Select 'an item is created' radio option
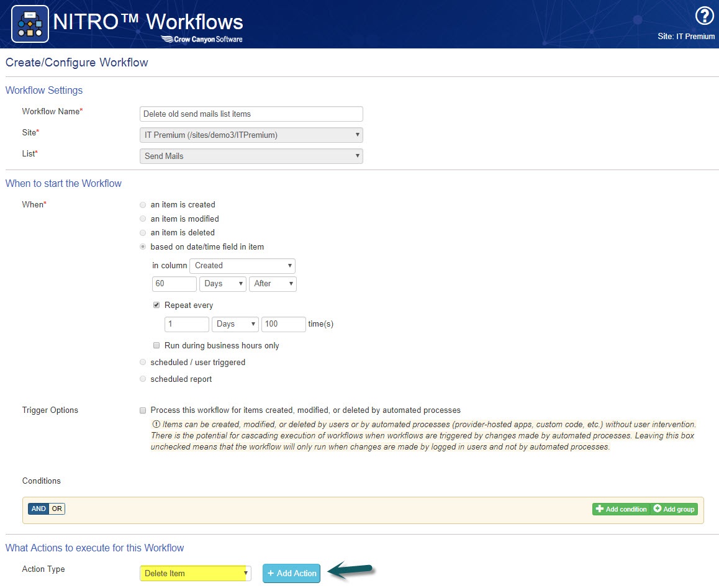 point(143,205)
